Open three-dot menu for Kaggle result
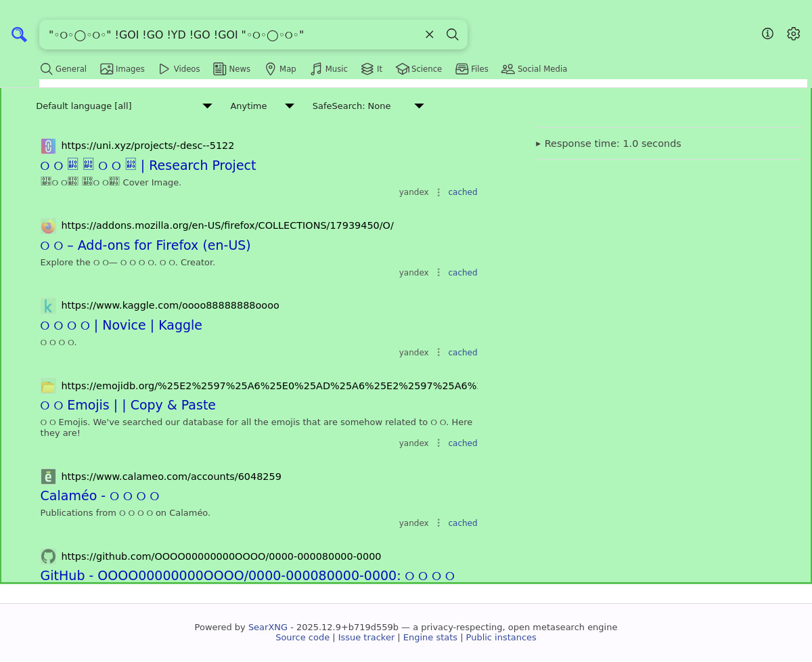Viewport: 812px width, 662px height. point(438,353)
